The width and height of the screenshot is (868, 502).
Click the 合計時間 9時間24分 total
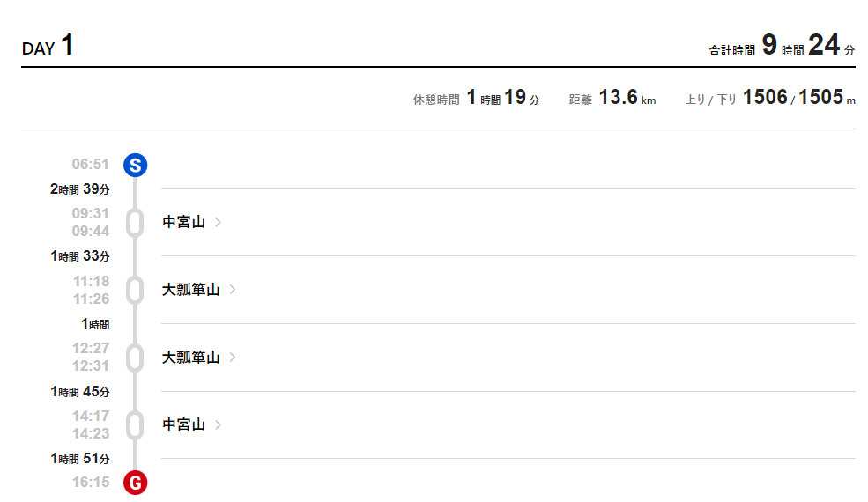pos(782,46)
